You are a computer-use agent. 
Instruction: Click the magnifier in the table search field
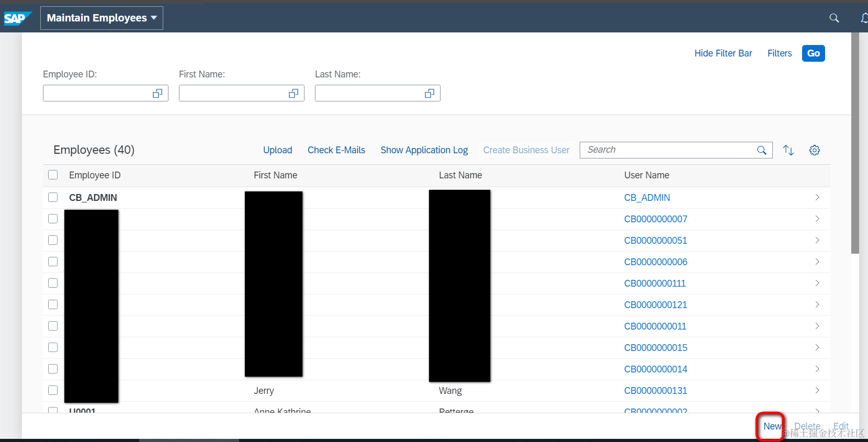coord(762,150)
